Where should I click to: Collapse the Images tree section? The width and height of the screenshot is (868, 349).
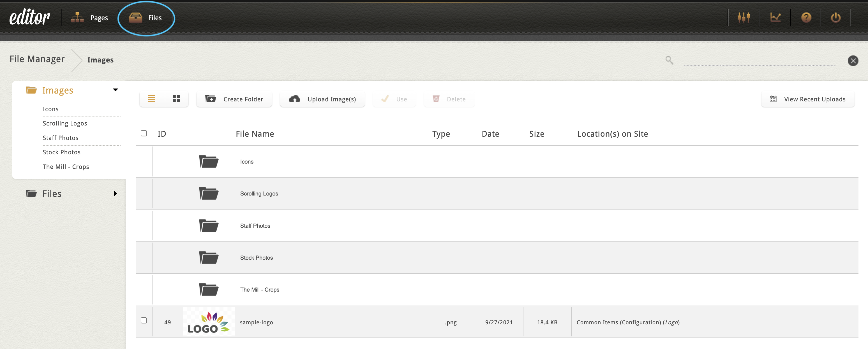tap(115, 90)
